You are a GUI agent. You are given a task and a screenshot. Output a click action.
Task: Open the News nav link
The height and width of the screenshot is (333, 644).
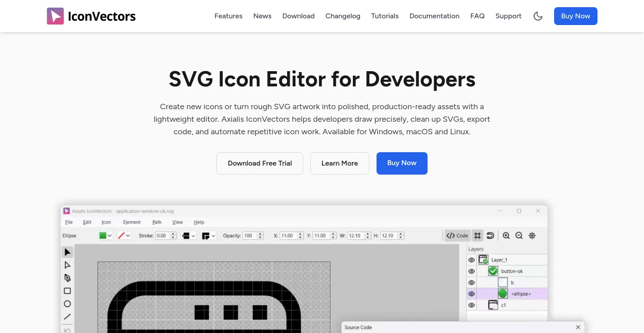[263, 16]
